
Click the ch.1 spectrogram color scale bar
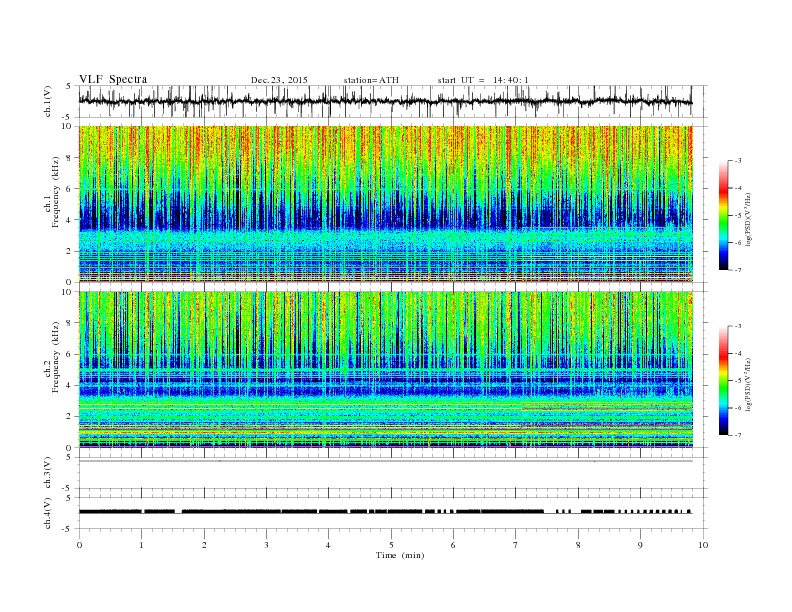point(724,216)
